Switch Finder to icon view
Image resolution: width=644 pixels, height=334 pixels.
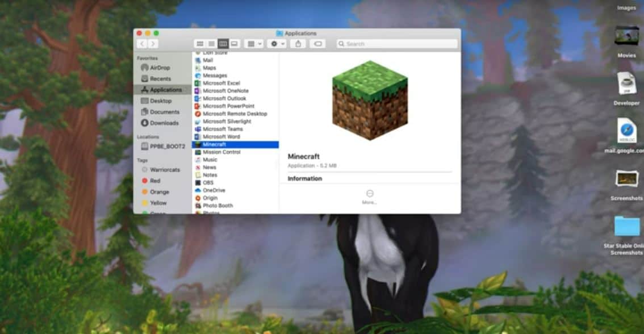pos(200,44)
